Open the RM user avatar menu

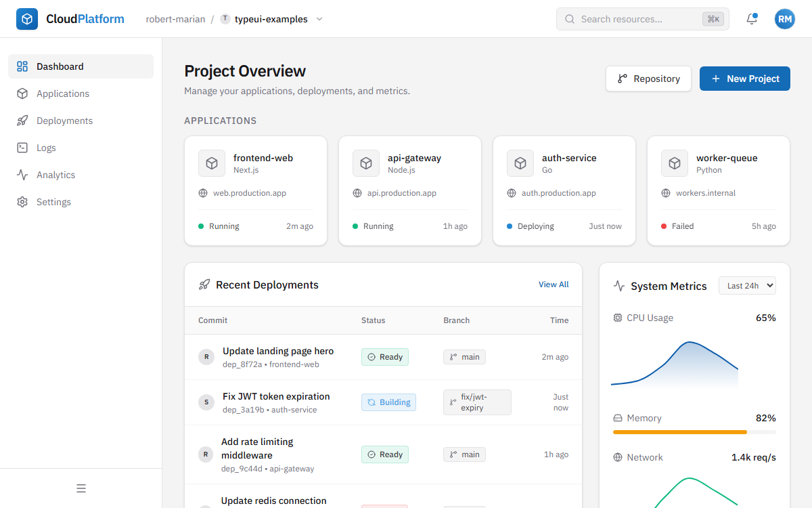(x=785, y=19)
